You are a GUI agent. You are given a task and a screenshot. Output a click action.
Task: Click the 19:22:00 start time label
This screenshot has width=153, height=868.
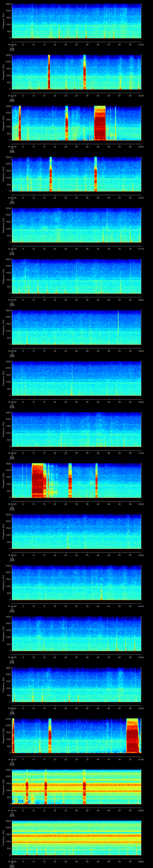tap(12, 44)
